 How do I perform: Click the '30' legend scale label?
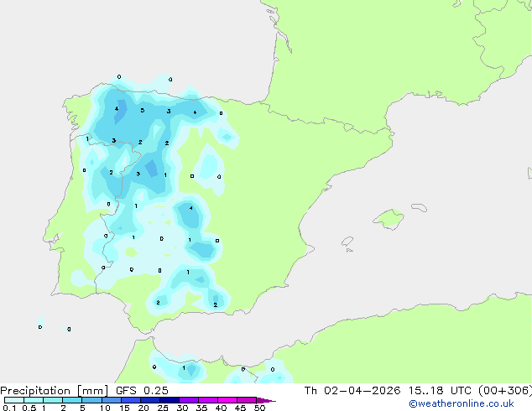click(x=182, y=408)
